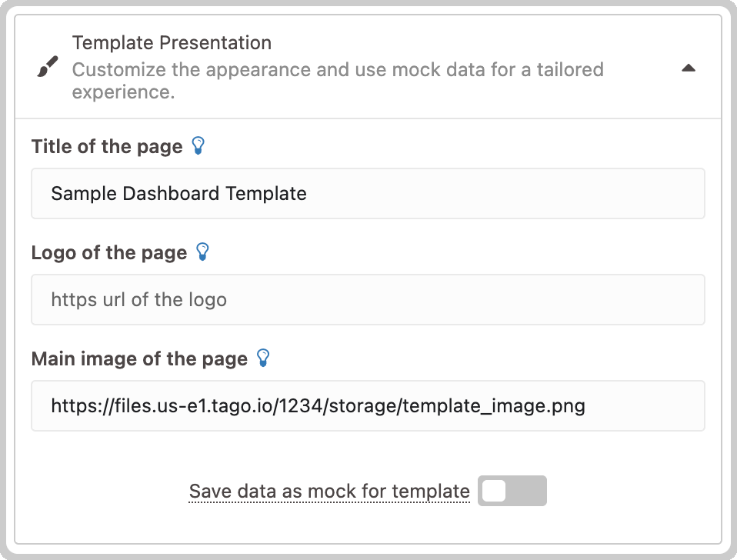Click the https url of the logo field

coord(368,300)
